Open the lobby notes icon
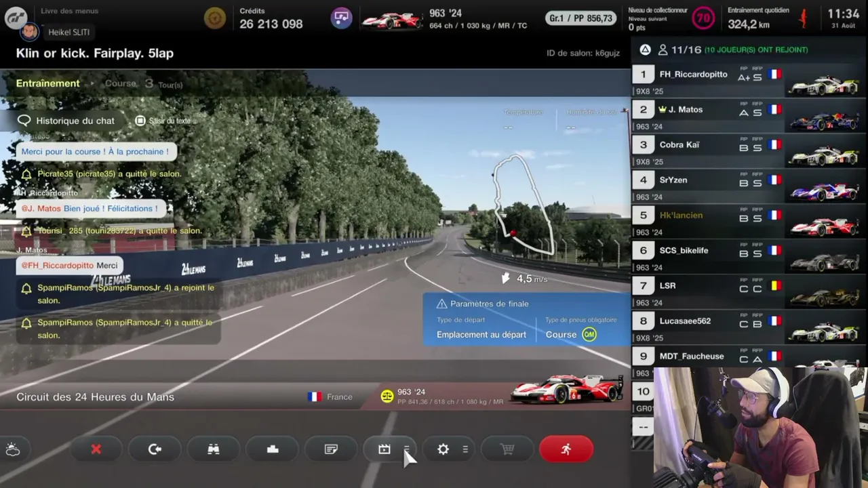Screen dimensions: 868x488 tap(331, 449)
